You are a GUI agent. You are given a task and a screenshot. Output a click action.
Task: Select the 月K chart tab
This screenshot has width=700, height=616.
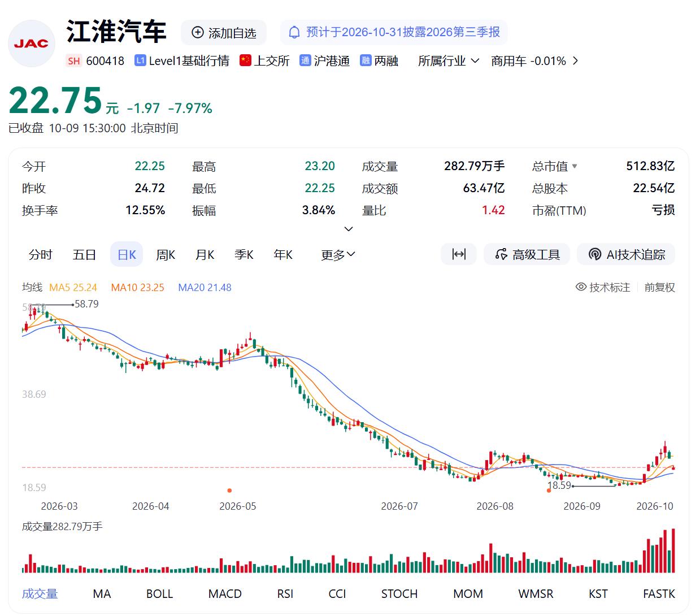tap(205, 255)
